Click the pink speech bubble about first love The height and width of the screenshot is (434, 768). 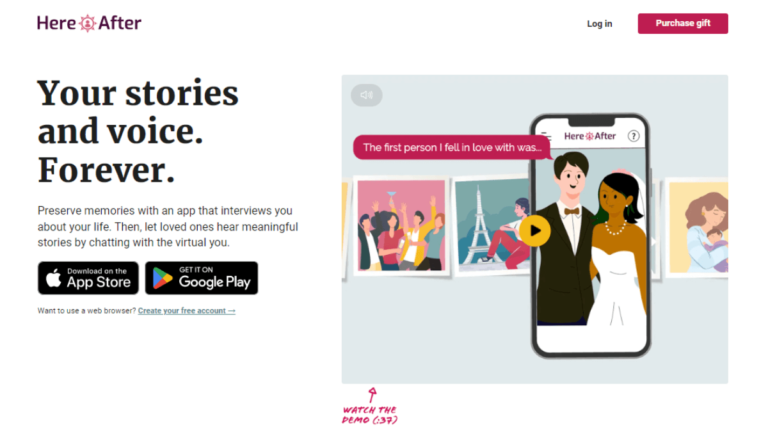click(452, 147)
